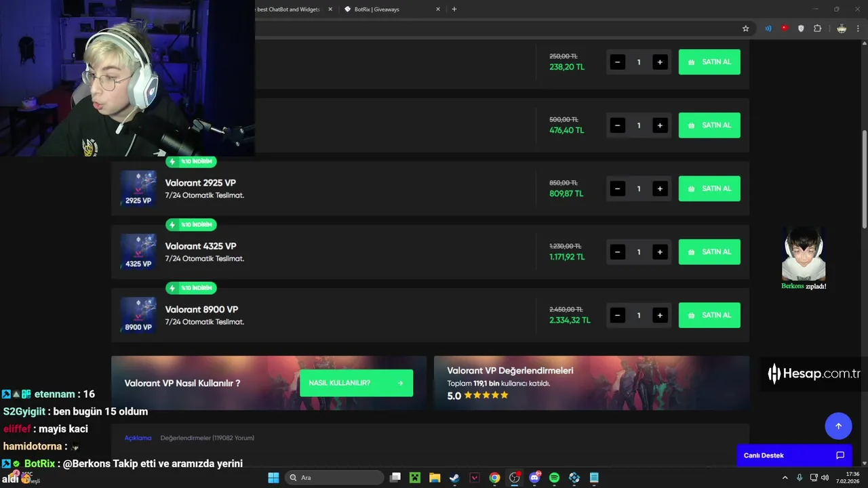The height and width of the screenshot is (488, 868).
Task: Open the Valorant 4325 VP product title
Action: pos(201,246)
